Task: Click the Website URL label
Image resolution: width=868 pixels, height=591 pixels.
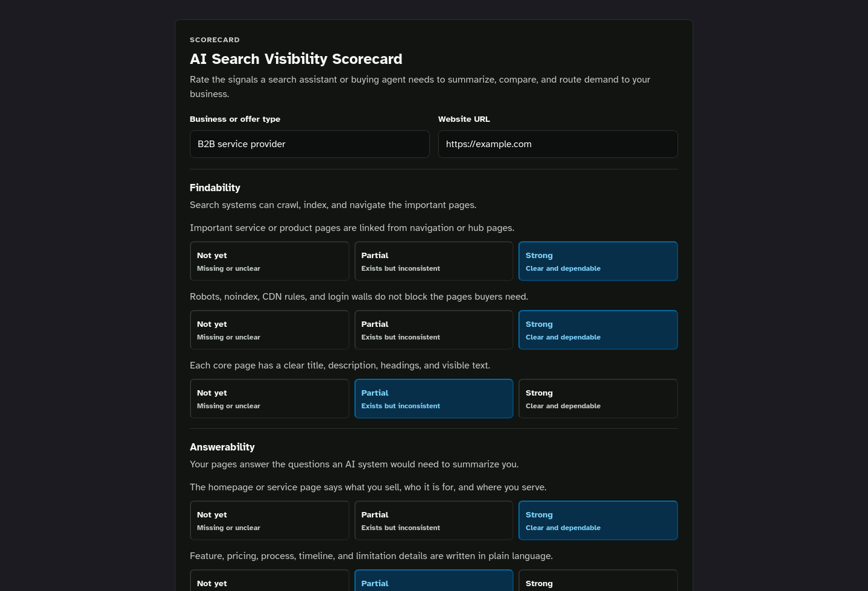Action: click(x=464, y=119)
